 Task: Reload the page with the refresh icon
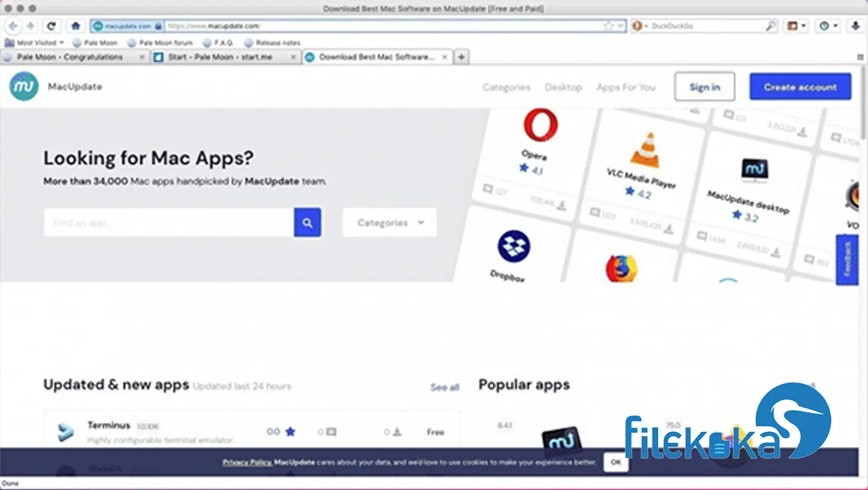click(x=52, y=26)
